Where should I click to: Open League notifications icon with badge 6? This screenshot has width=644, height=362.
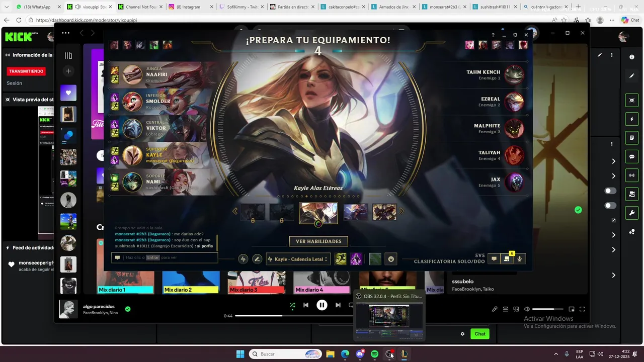(507, 258)
